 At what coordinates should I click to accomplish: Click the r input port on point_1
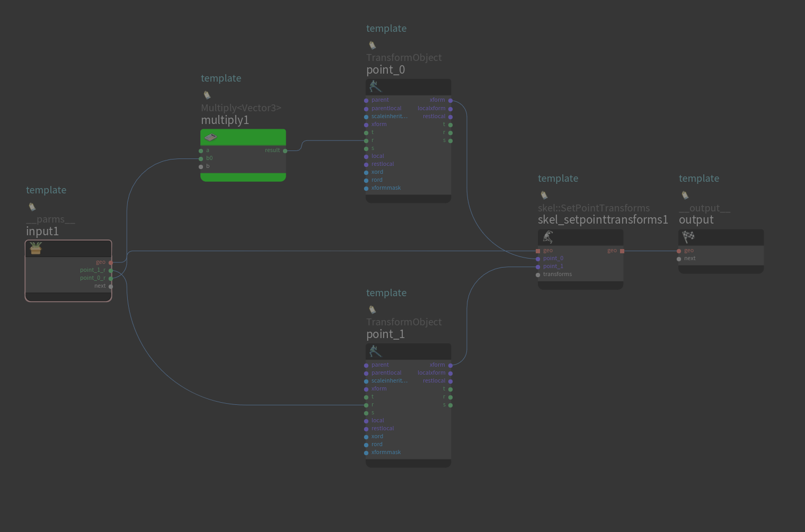click(366, 405)
